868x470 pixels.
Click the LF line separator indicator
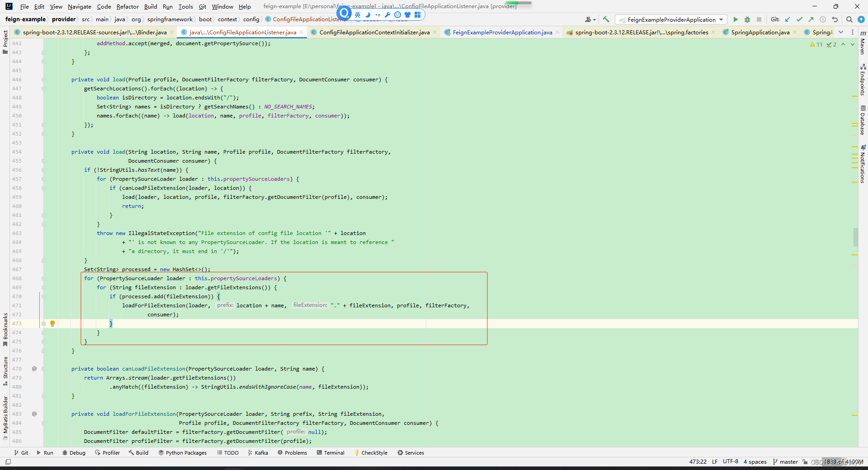coord(715,462)
